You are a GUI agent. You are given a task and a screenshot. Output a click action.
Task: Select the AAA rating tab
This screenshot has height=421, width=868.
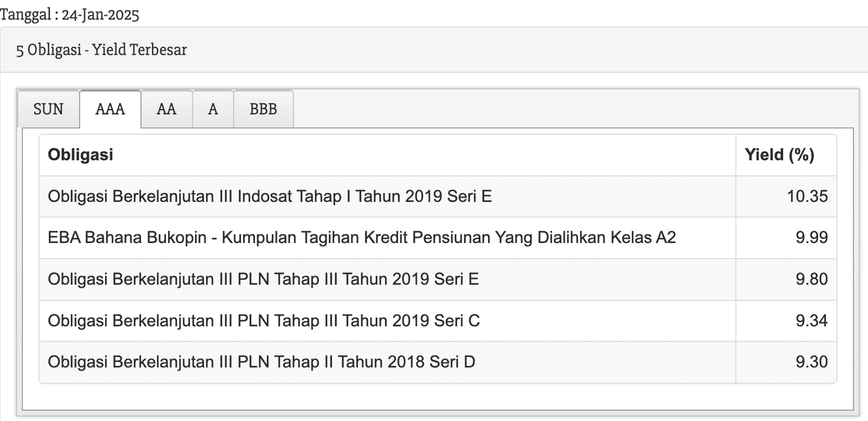click(x=110, y=109)
